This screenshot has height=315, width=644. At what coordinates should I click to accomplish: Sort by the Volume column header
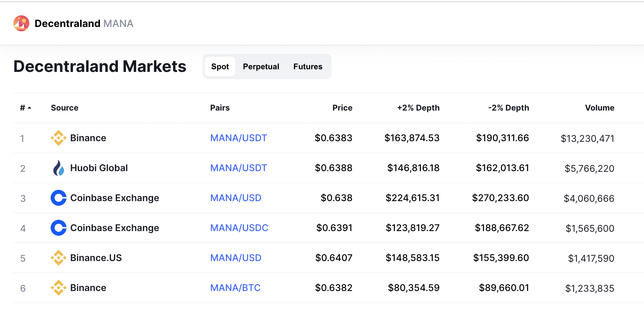[600, 108]
